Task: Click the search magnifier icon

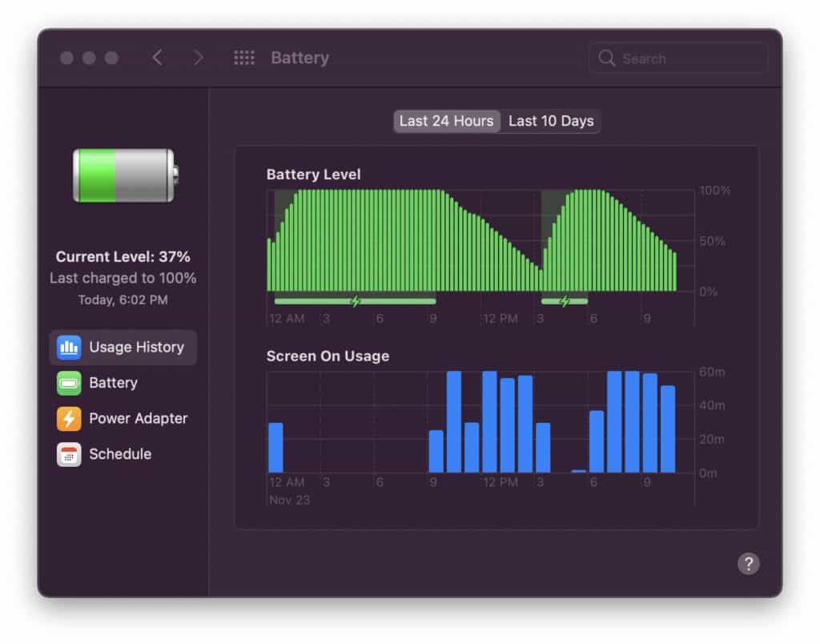Action: [608, 58]
